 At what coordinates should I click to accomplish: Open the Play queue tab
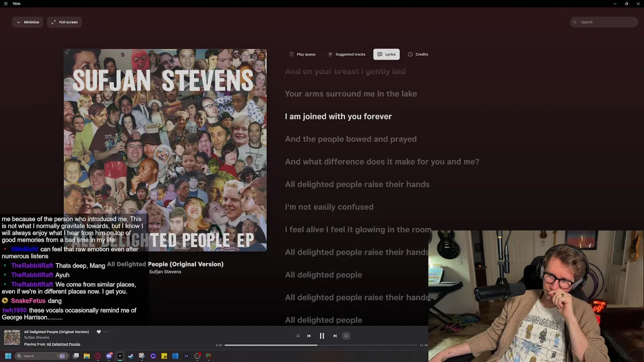[x=302, y=54]
